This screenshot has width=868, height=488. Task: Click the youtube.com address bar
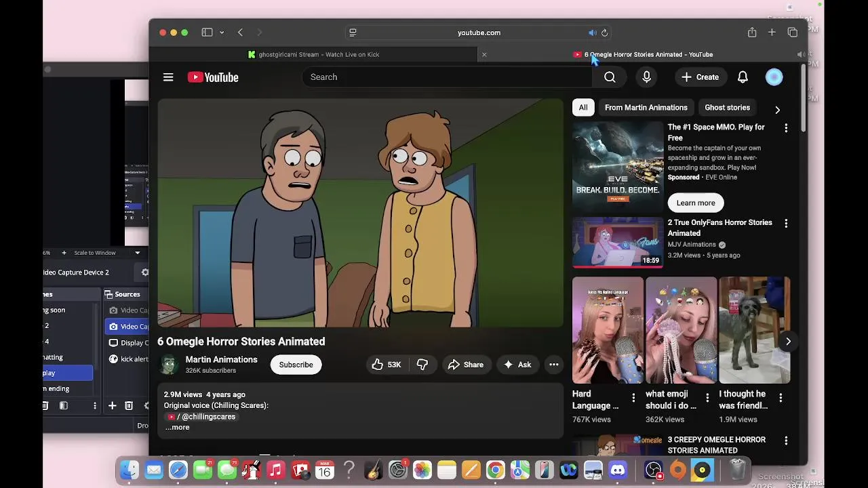coord(479,33)
